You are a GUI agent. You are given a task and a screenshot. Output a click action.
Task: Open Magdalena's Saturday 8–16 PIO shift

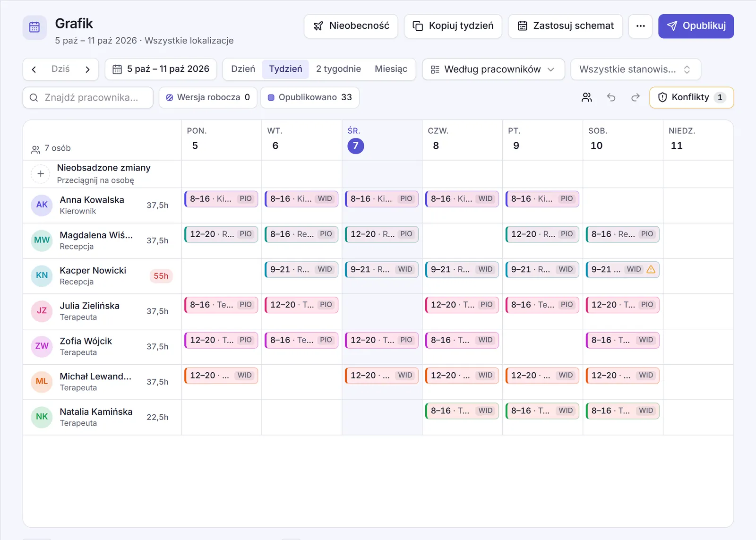click(622, 234)
